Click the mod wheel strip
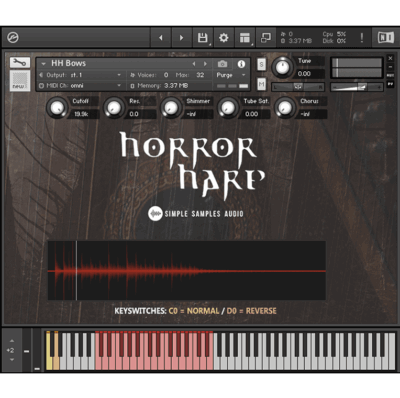The width and height of the screenshot is (400, 398). [x=37, y=350]
